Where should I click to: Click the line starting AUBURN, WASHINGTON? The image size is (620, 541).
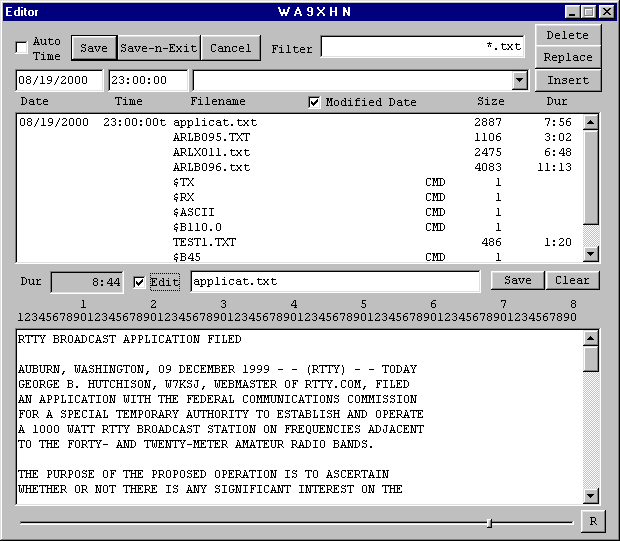[217, 369]
